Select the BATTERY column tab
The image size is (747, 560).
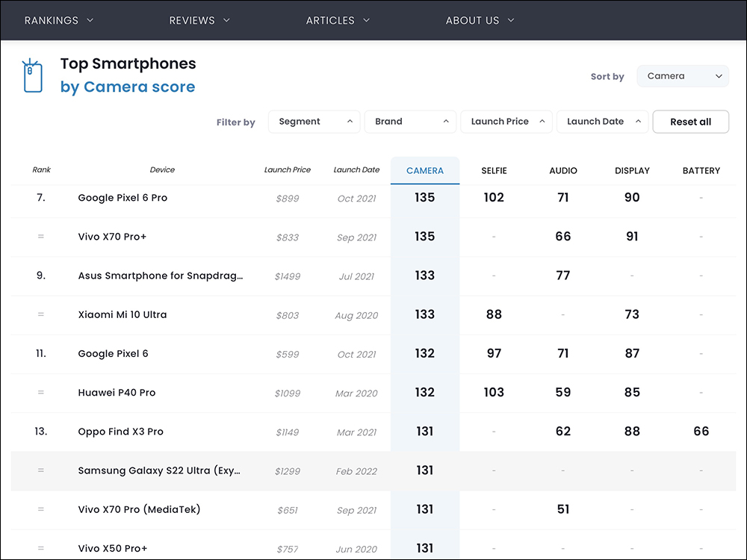[x=701, y=170]
